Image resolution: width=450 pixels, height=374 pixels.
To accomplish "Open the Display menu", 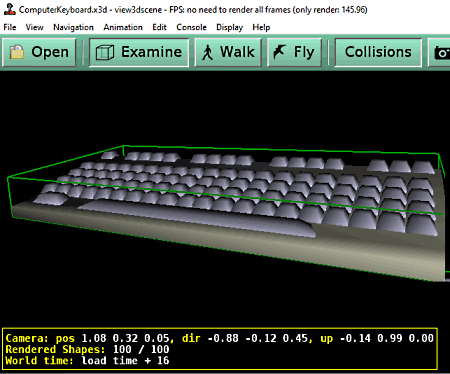I will click(229, 27).
